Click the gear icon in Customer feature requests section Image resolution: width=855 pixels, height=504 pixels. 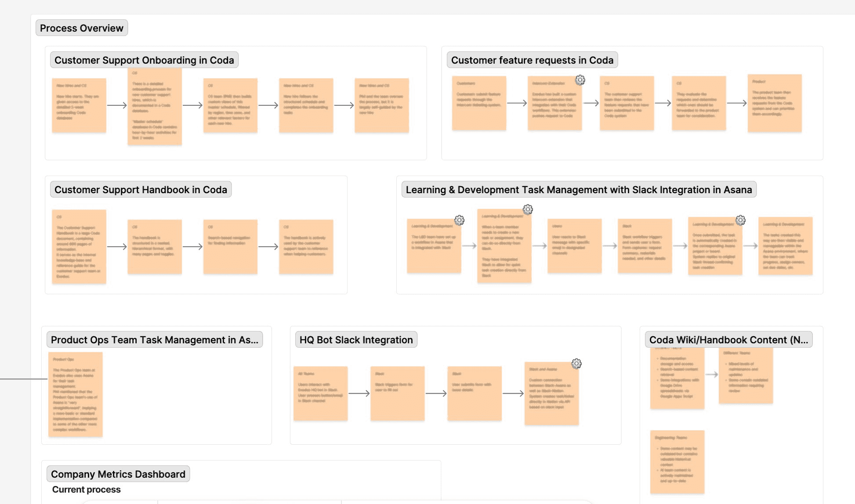[x=580, y=80]
